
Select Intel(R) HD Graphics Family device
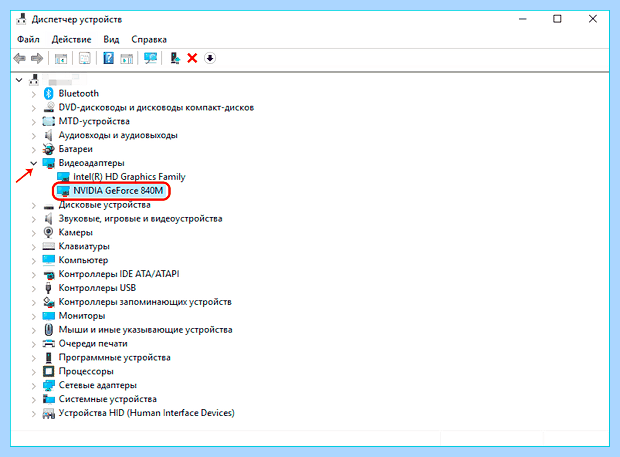(129, 177)
